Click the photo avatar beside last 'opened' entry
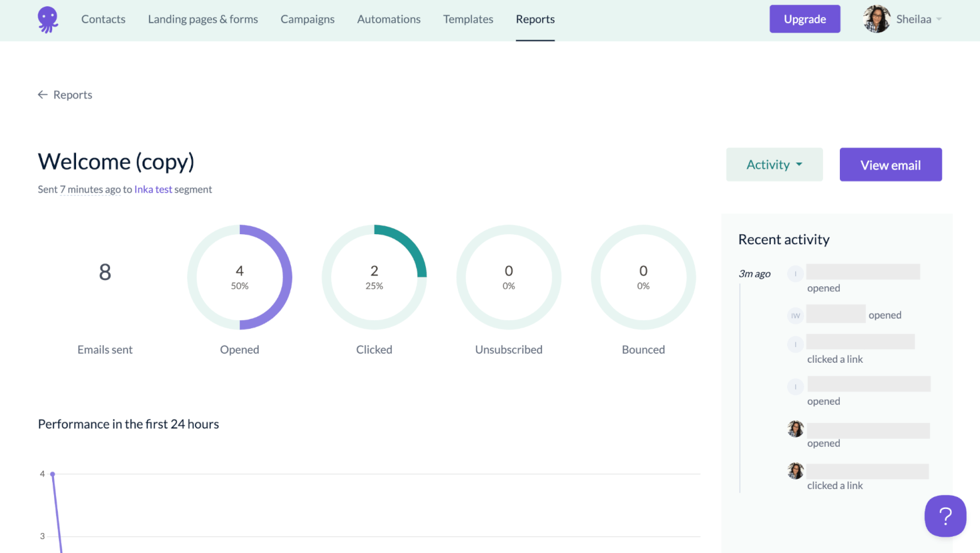The image size is (980, 553). [x=795, y=429]
